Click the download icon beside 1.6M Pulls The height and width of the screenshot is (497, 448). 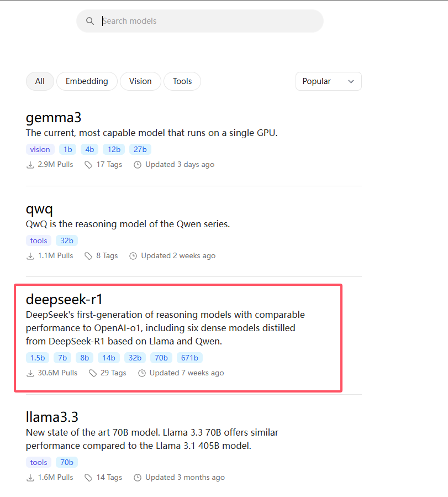(x=30, y=478)
